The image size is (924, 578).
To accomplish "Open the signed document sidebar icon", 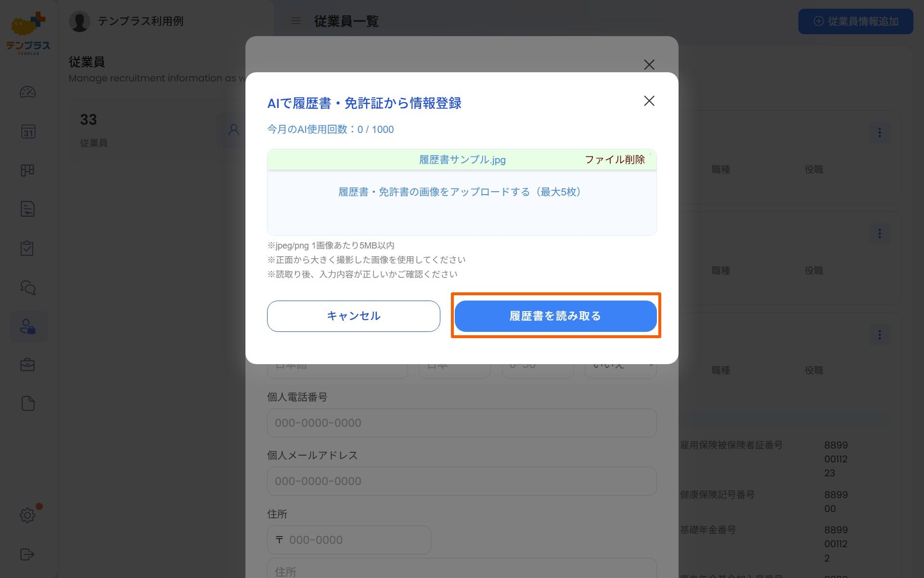I will click(28, 209).
